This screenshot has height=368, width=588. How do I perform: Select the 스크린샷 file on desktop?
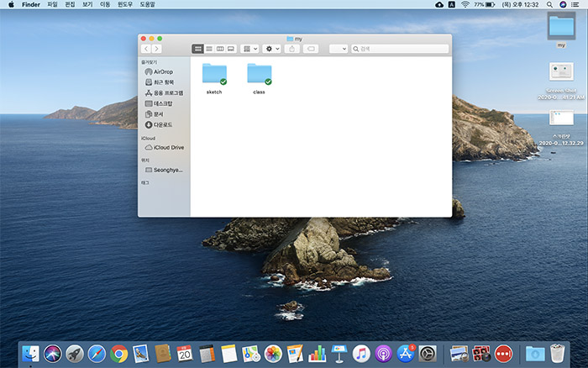[x=561, y=128]
